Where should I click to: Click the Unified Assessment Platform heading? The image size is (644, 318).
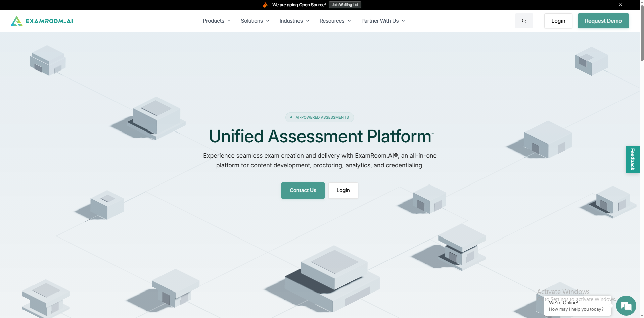(321, 136)
